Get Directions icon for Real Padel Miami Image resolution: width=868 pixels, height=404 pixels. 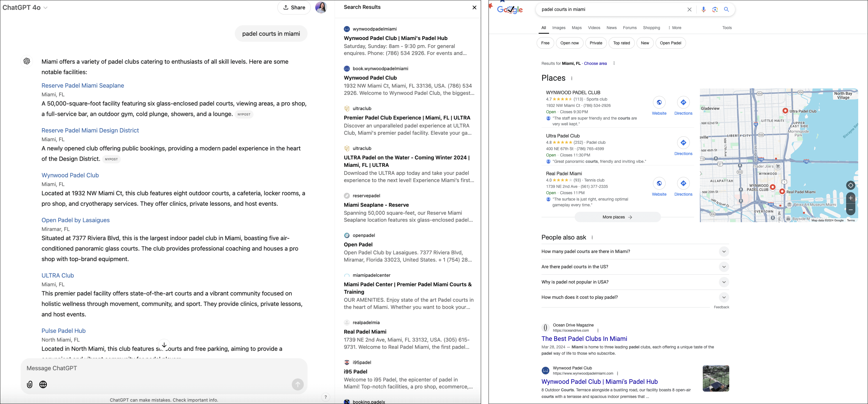tap(683, 183)
